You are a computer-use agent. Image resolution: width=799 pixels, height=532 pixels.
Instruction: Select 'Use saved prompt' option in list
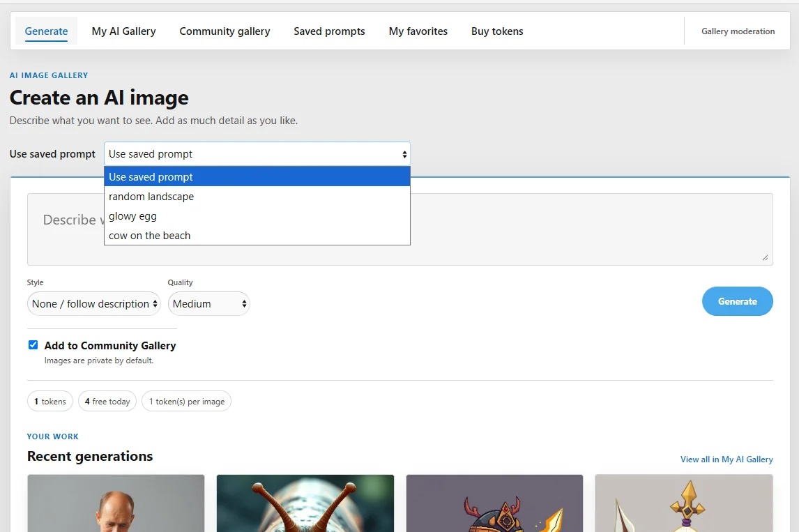(x=257, y=177)
